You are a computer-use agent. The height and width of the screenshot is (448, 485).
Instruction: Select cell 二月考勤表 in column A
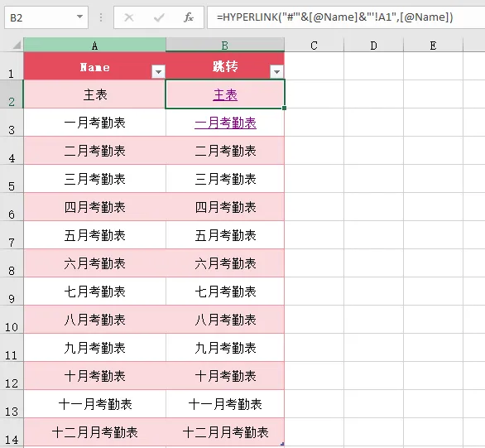(94, 151)
